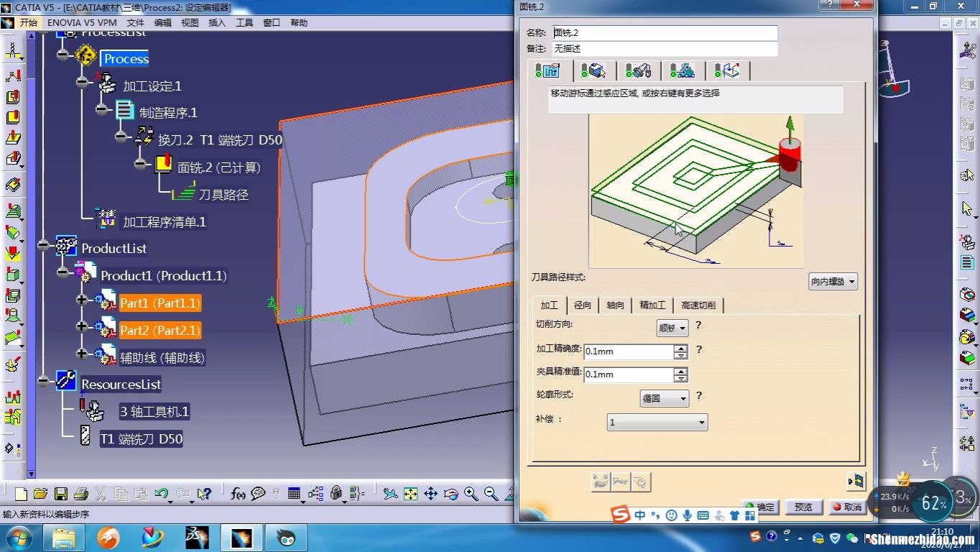Open File Explorer from taskbar
The width and height of the screenshot is (980, 552).
click(x=64, y=538)
